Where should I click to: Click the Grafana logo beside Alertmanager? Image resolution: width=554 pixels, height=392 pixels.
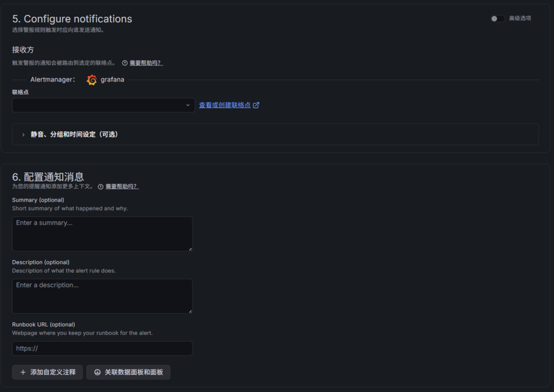point(92,80)
